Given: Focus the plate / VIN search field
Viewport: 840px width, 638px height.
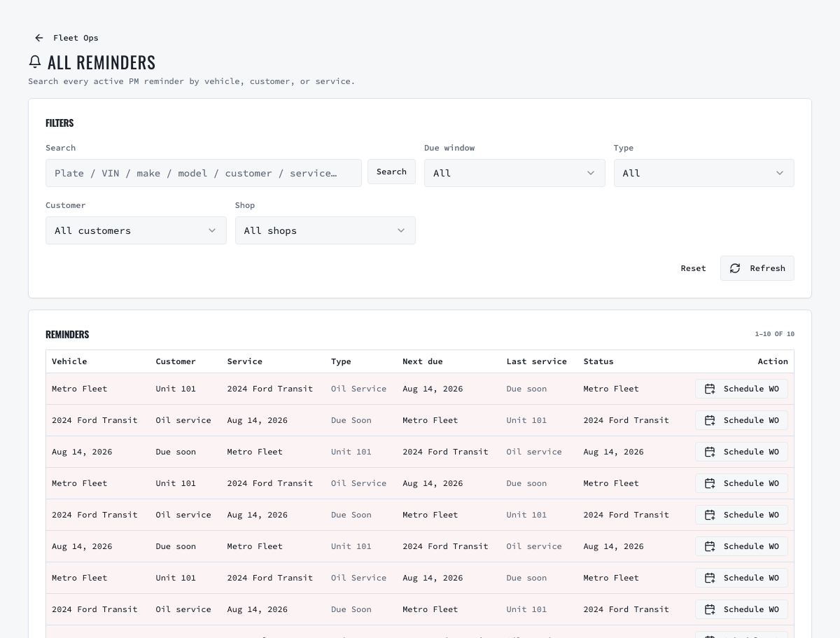Looking at the screenshot, I should point(204,173).
